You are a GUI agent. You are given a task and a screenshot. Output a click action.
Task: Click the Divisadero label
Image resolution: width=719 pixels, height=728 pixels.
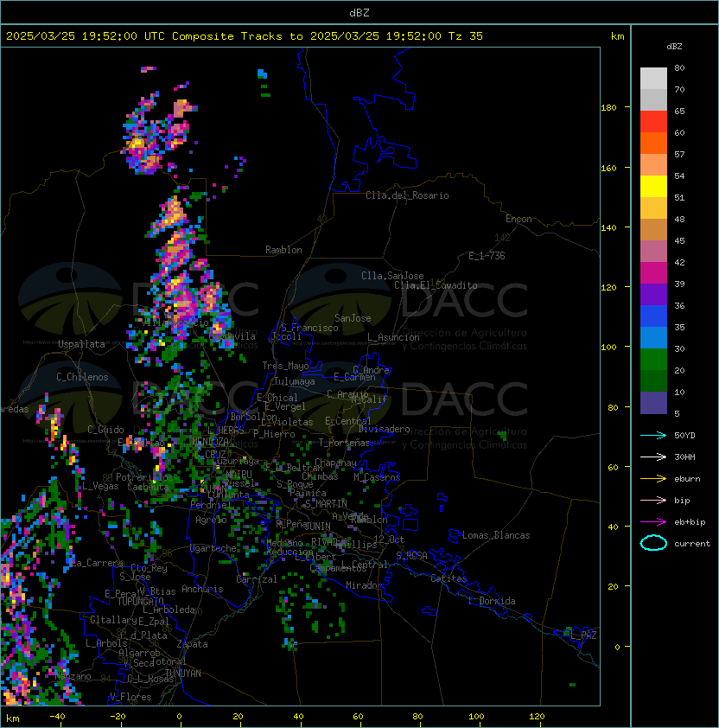point(384,429)
